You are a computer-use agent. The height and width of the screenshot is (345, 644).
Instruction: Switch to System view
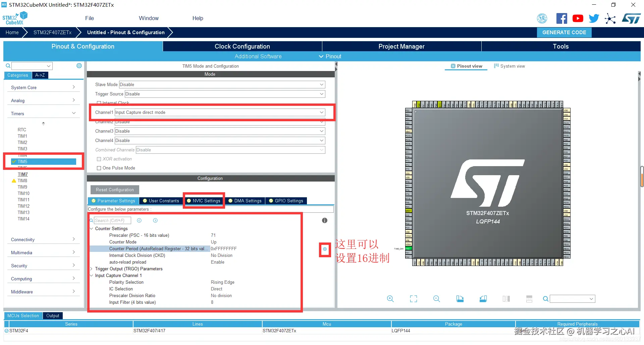[509, 66]
